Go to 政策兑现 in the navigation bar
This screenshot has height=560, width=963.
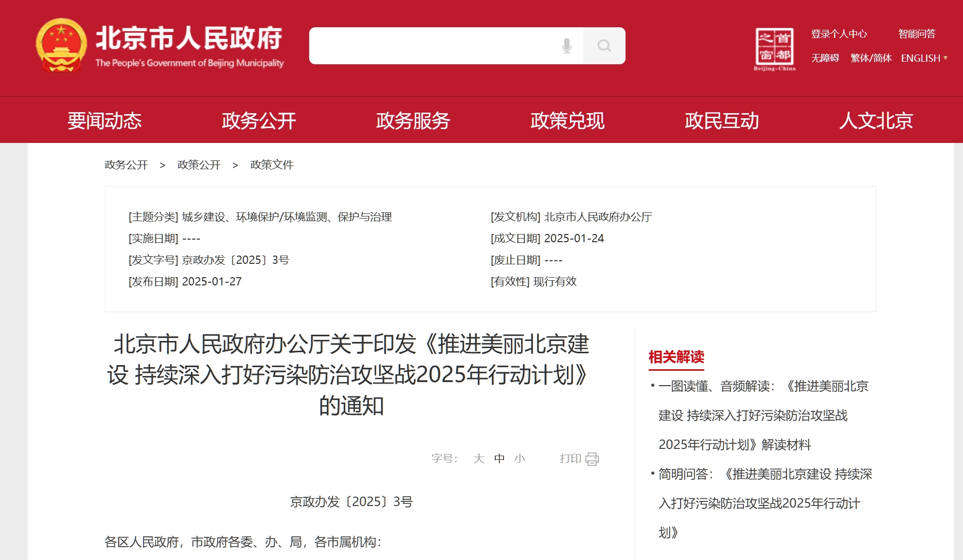coord(567,121)
